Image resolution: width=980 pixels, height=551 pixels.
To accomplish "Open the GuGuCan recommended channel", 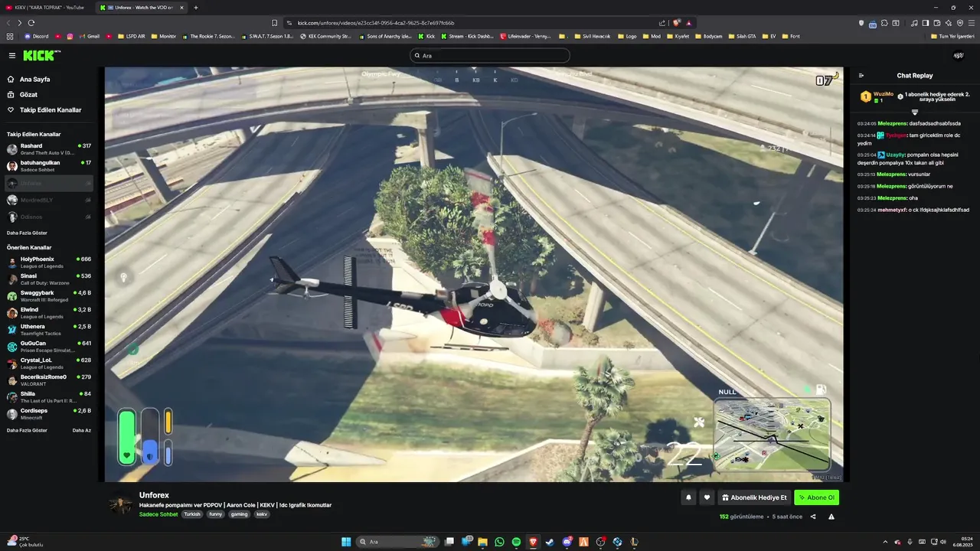I will tap(49, 346).
